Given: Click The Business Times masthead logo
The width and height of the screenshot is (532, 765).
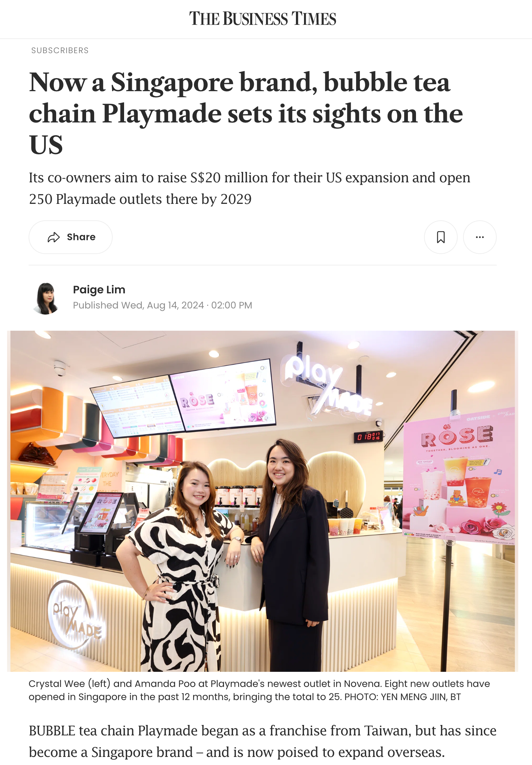Looking at the screenshot, I should [x=263, y=19].
